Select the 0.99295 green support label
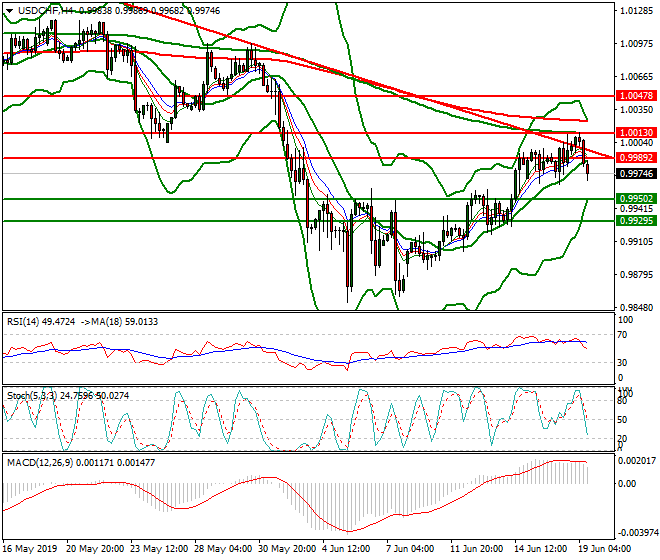Image resolution: width=660 pixels, height=560 pixels. (x=636, y=221)
